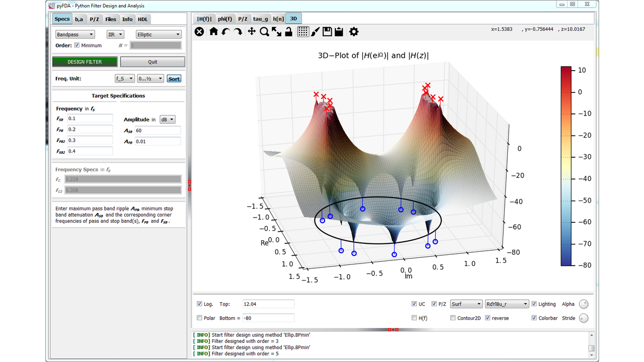
Task: Open the RdYlBu_r colormap dropdown
Action: pos(507,304)
